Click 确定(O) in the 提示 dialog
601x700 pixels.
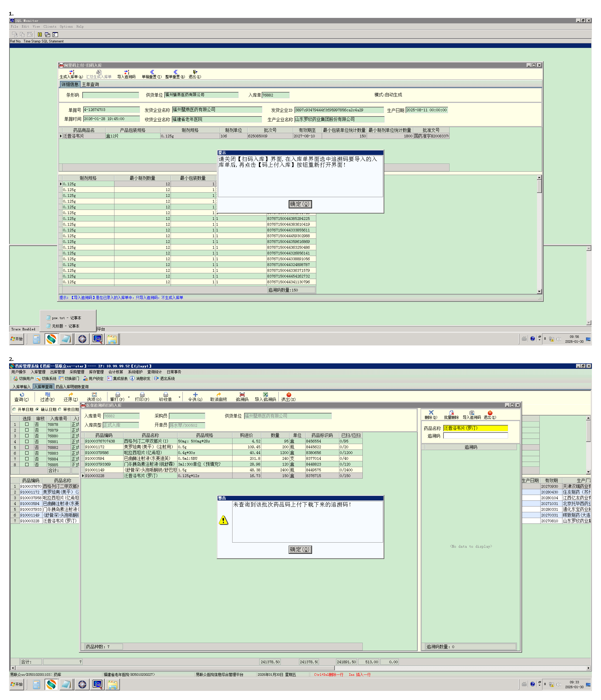tap(300, 204)
